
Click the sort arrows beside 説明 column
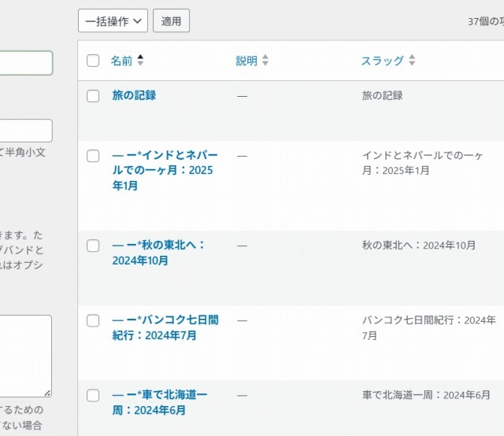click(265, 61)
